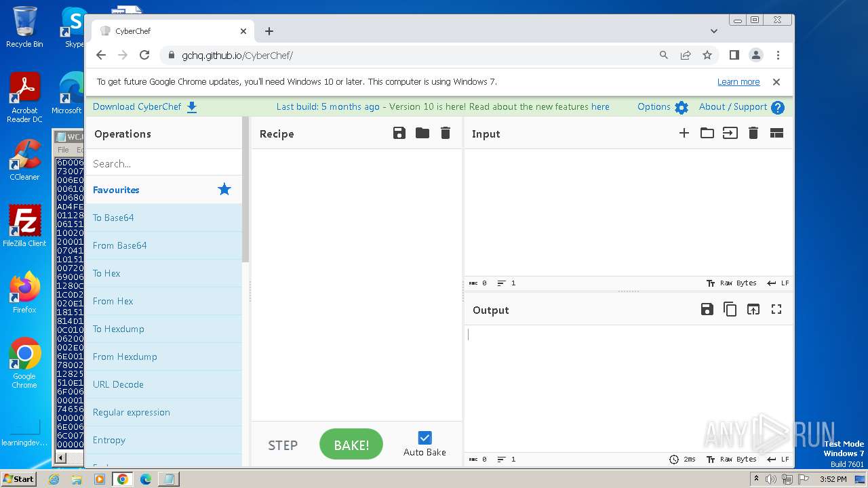Click the Download CyberChef arrow icon

192,107
